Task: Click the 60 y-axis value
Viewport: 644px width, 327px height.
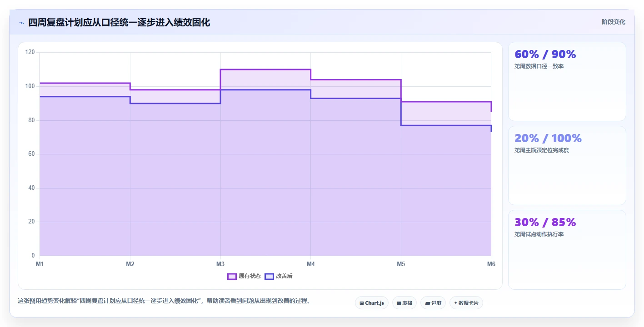Action: (31, 154)
